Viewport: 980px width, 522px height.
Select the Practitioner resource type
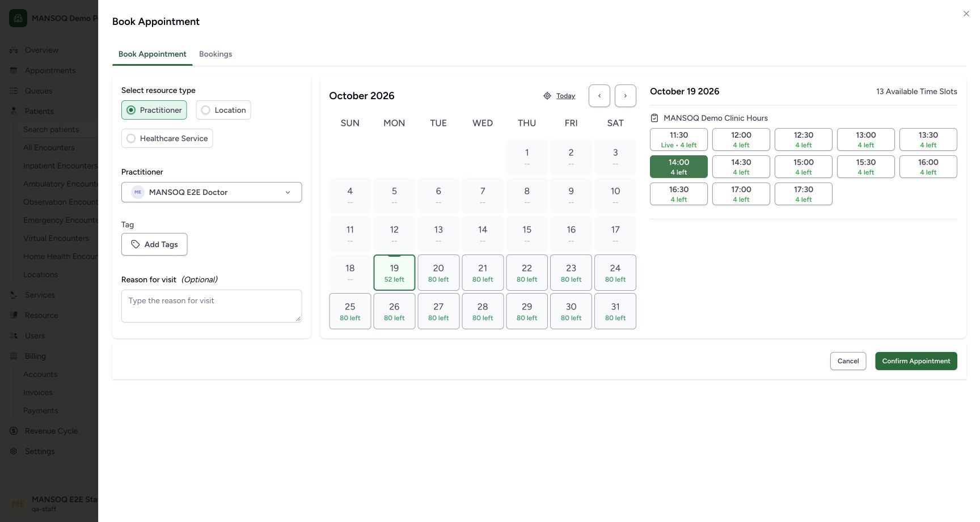pos(154,110)
